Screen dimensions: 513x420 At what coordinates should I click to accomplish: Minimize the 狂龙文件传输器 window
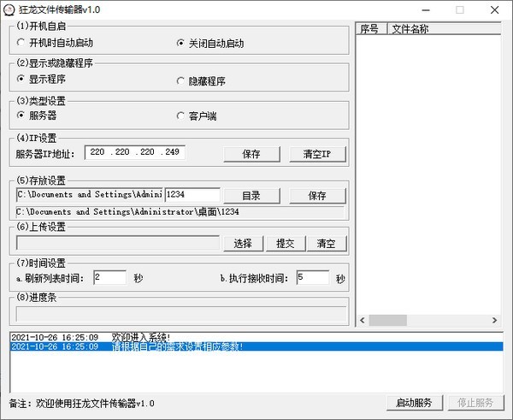(x=426, y=9)
